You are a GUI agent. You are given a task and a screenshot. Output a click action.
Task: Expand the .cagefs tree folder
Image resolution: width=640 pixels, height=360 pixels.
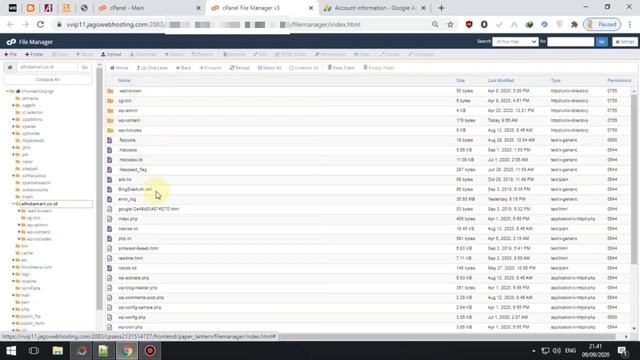pyautogui.click(x=13, y=105)
